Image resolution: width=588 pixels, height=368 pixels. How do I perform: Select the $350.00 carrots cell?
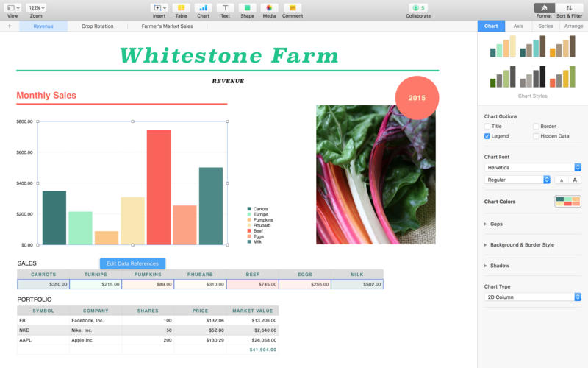[43, 284]
